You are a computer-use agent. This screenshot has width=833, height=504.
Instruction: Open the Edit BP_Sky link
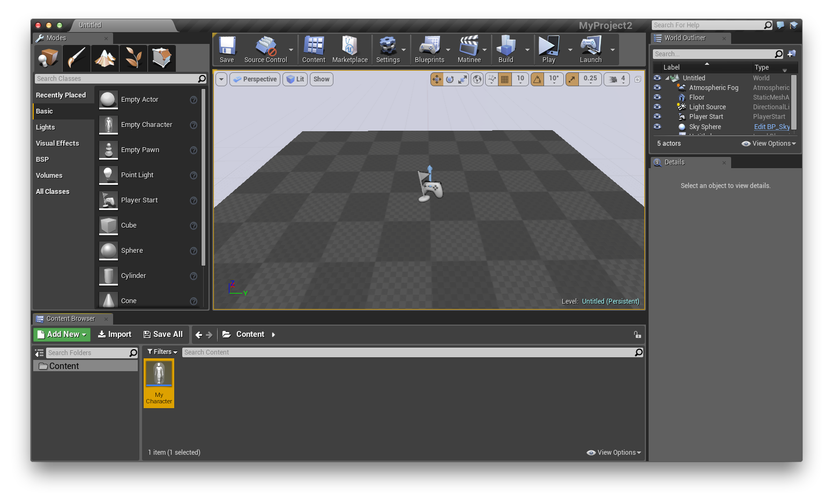click(x=771, y=127)
